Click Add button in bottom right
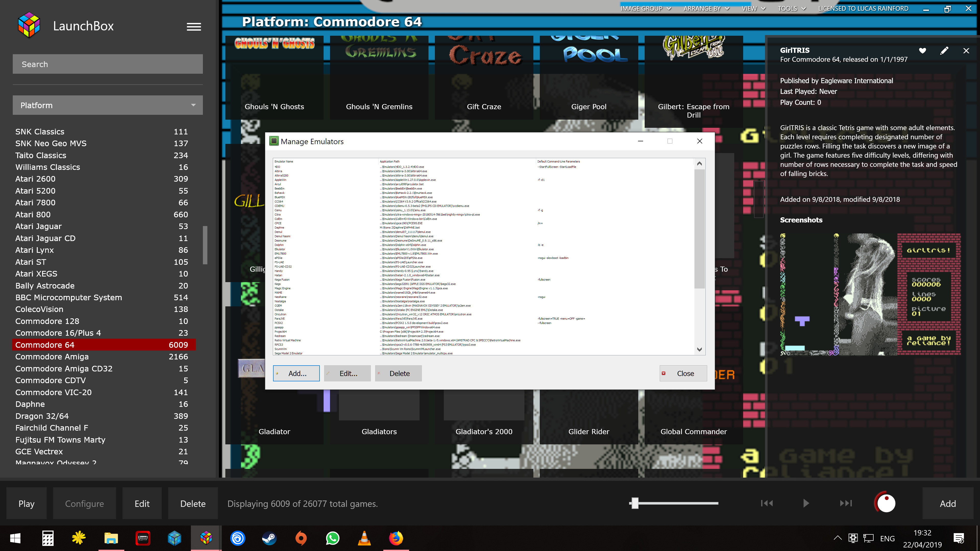Screen dimensions: 980x551 948,504
